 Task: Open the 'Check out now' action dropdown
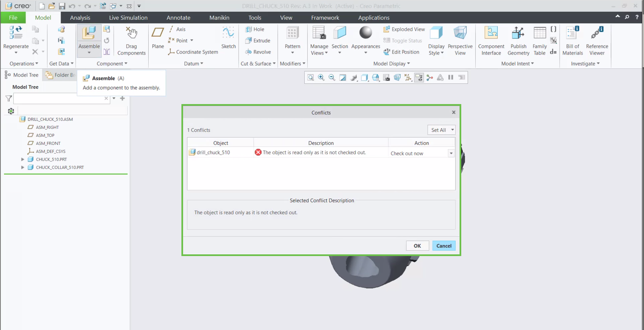point(451,153)
